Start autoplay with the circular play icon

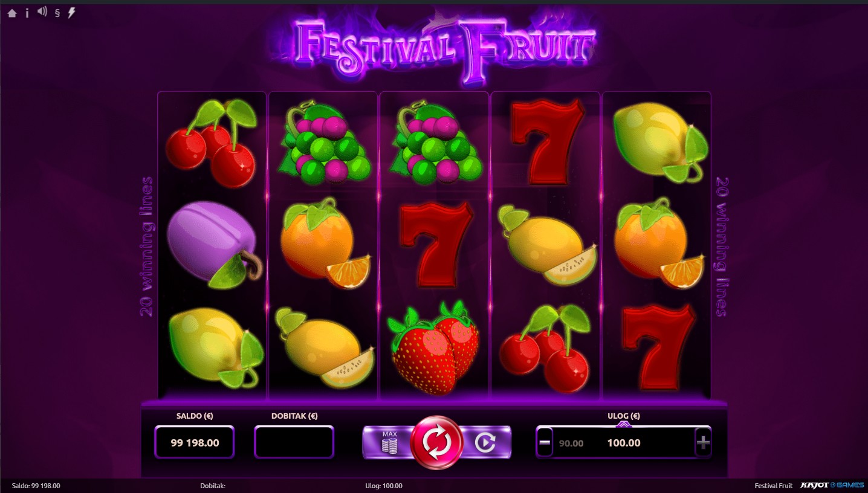(485, 443)
